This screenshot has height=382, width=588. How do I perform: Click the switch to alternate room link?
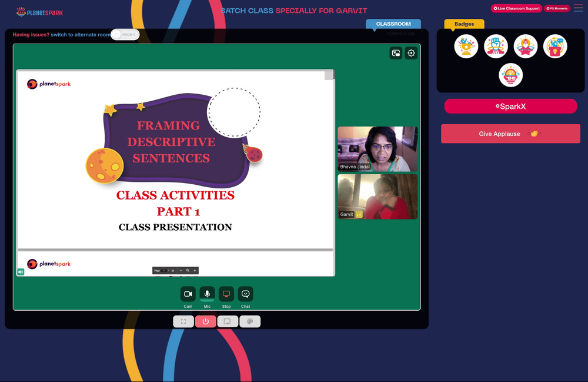(x=81, y=35)
